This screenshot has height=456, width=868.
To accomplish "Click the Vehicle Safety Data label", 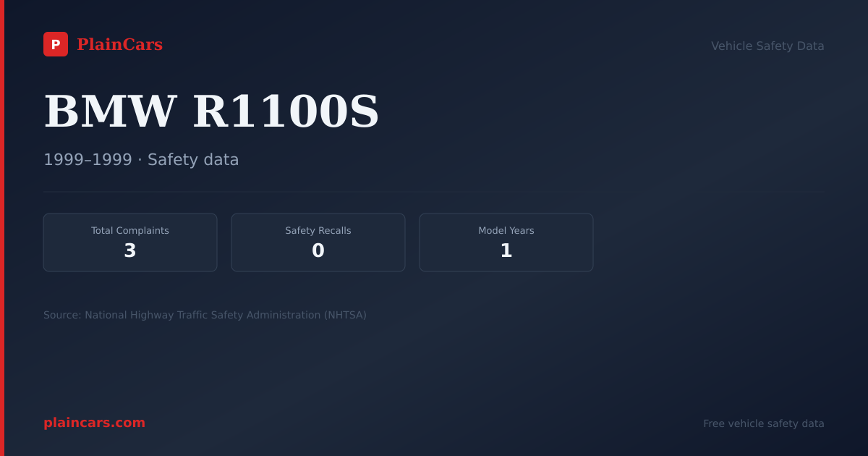I will (x=767, y=46).
